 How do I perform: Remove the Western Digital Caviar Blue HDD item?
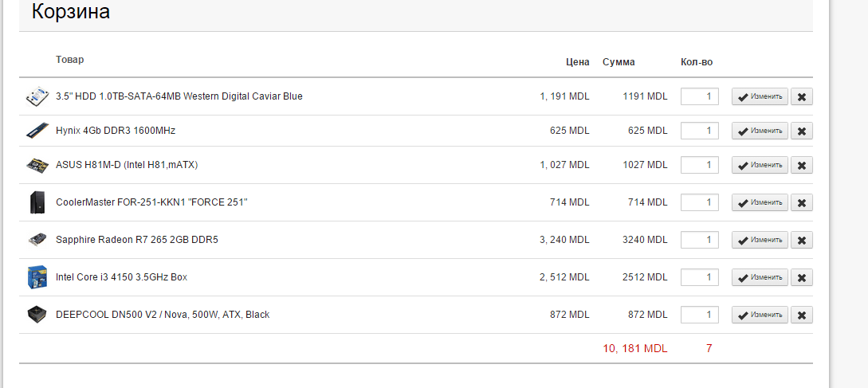coord(802,96)
